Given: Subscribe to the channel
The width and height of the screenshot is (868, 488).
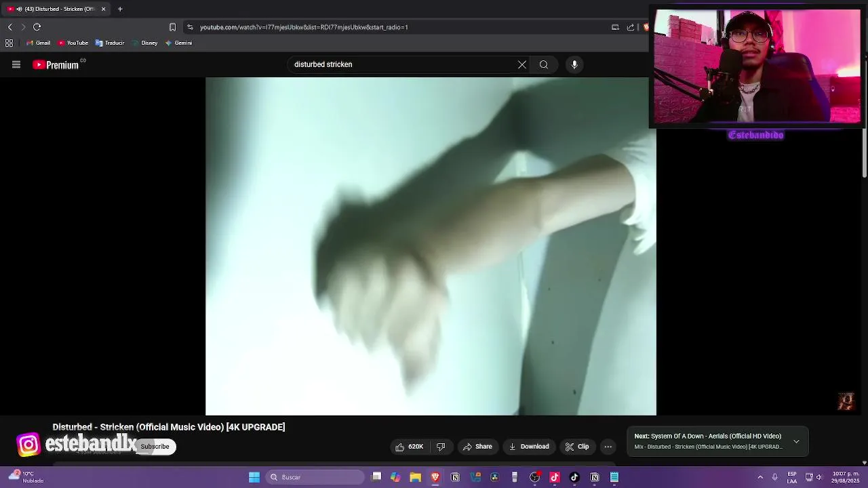Looking at the screenshot, I should (155, 447).
